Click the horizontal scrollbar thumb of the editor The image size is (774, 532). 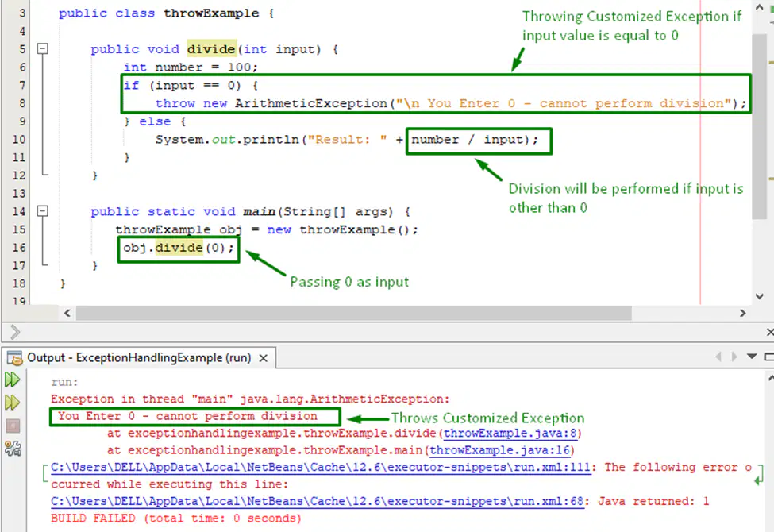click(x=353, y=313)
